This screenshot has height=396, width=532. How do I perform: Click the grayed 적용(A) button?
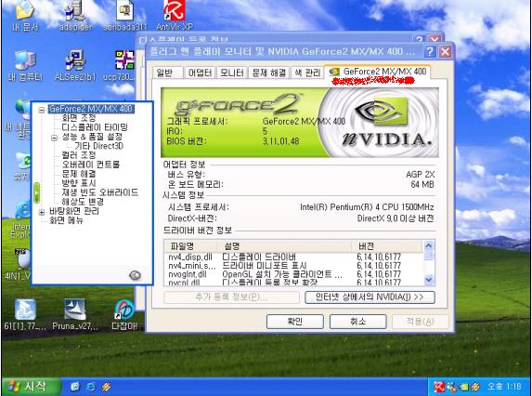point(420,322)
